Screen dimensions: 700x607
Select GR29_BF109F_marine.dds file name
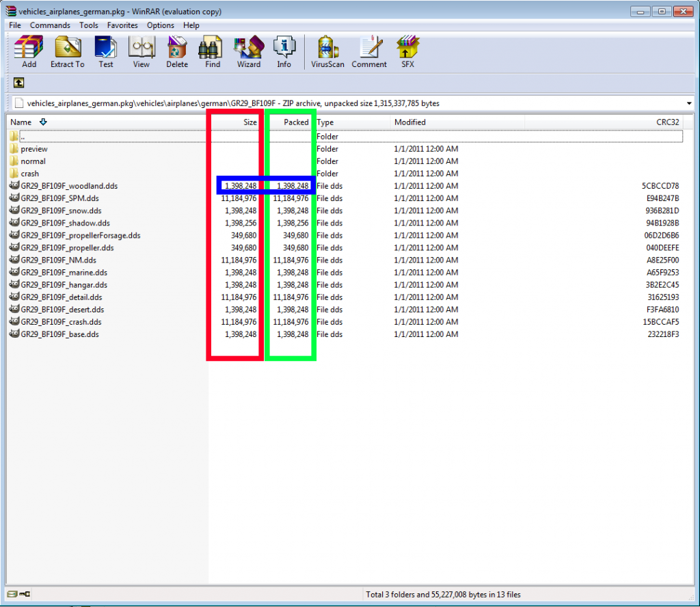[x=64, y=272]
